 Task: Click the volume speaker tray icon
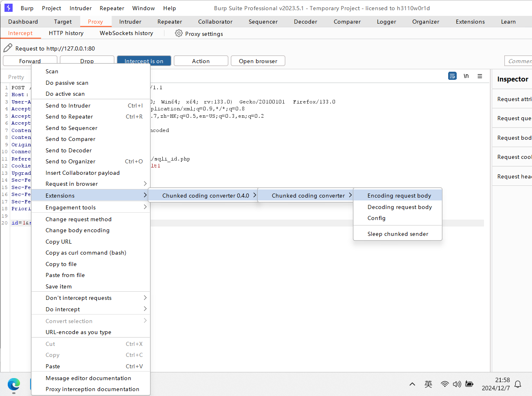point(457,384)
